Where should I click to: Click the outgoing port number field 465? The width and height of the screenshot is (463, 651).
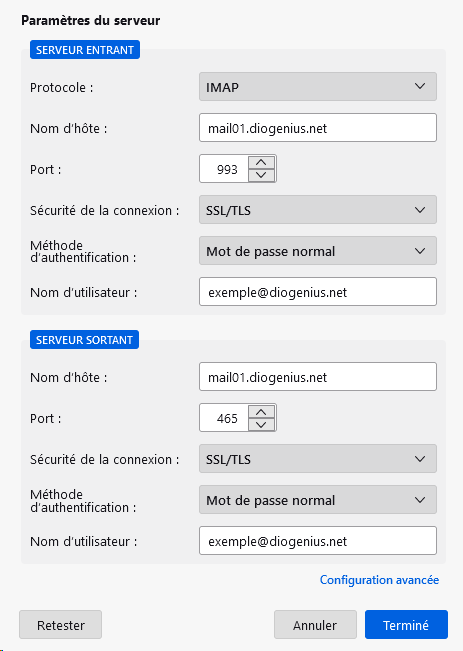point(224,418)
